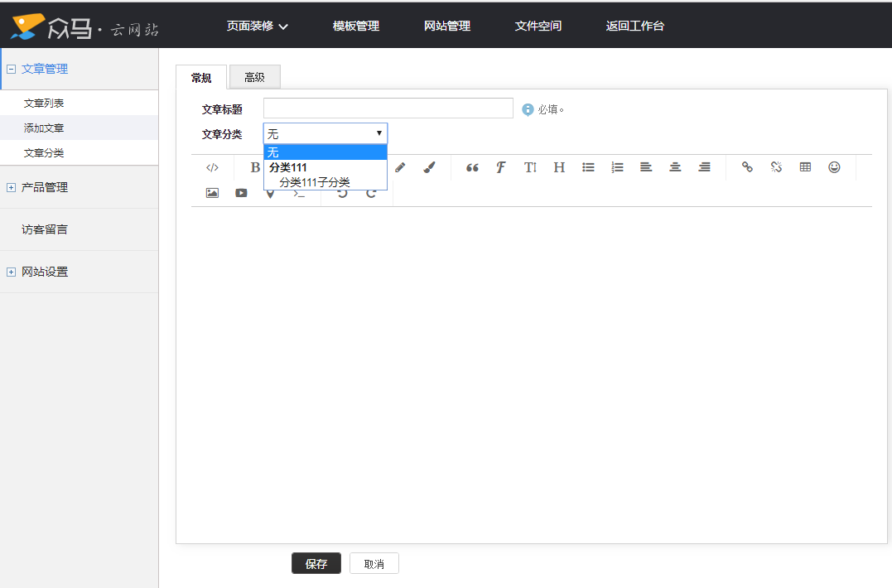Go to 返回工作台 in top navigation

635,27
